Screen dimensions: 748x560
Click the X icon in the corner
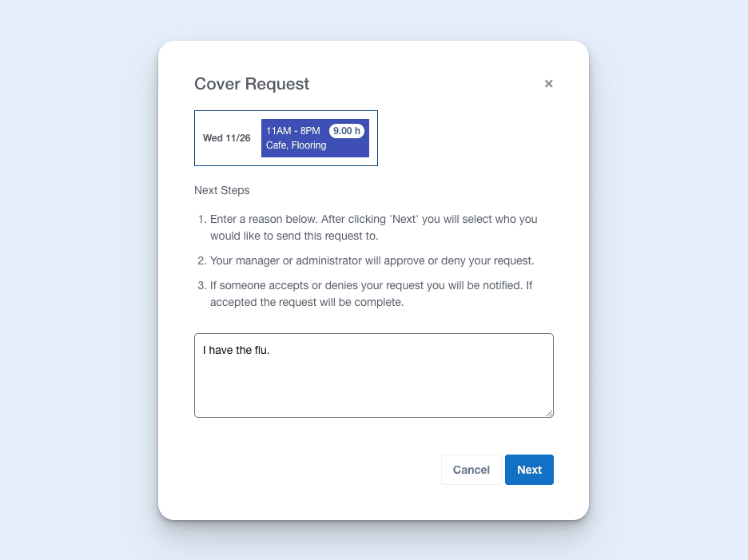549,83
